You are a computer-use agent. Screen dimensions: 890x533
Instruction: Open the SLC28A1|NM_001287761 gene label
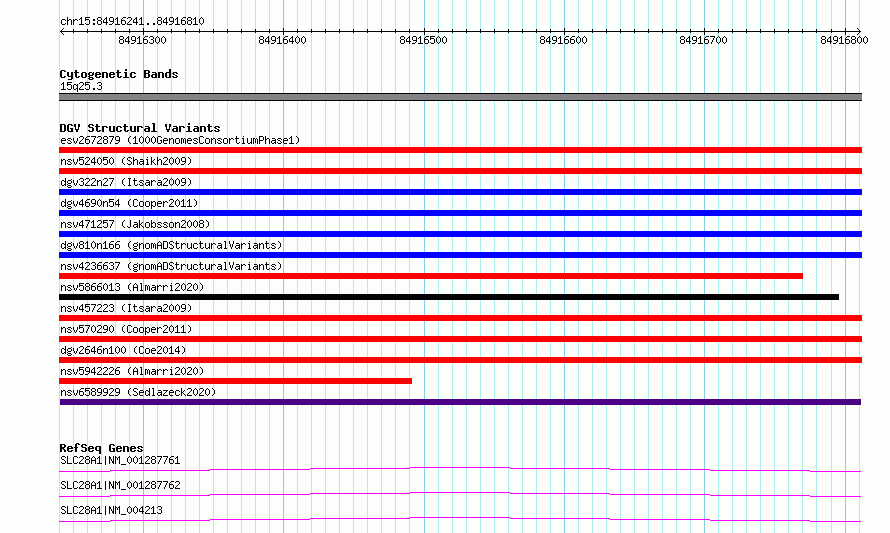click(120, 460)
